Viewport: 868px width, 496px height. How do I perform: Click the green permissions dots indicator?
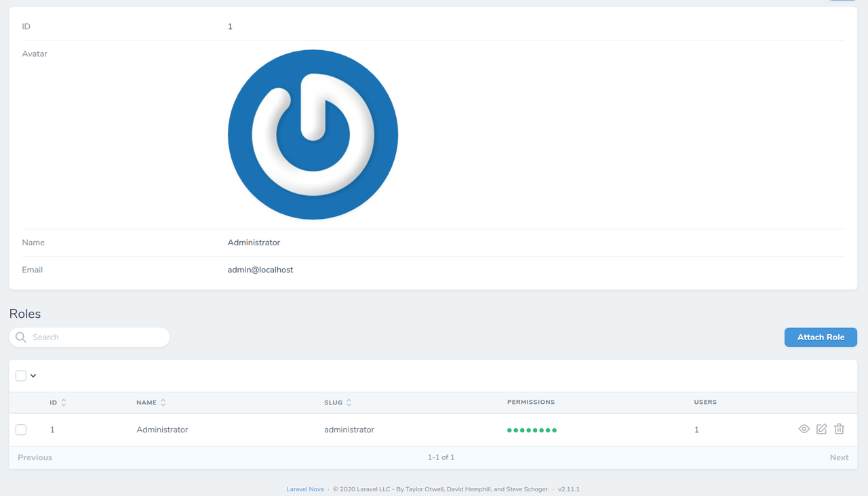(532, 430)
